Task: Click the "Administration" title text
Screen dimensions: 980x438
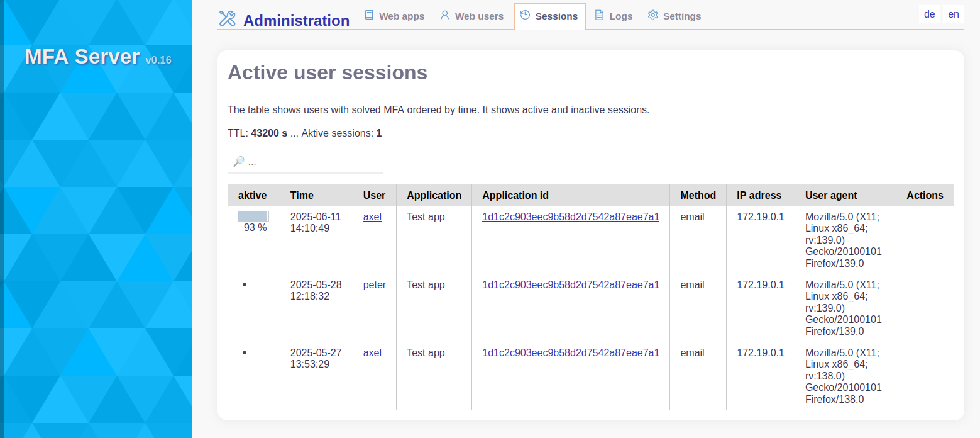Action: pos(296,21)
